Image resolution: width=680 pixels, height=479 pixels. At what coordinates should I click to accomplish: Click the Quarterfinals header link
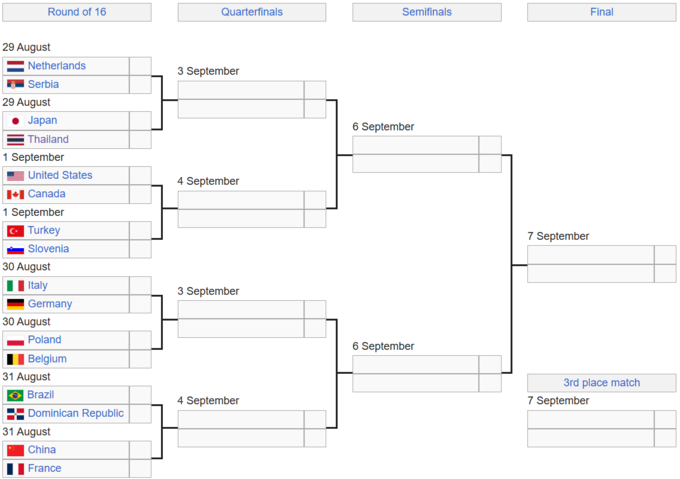click(252, 12)
